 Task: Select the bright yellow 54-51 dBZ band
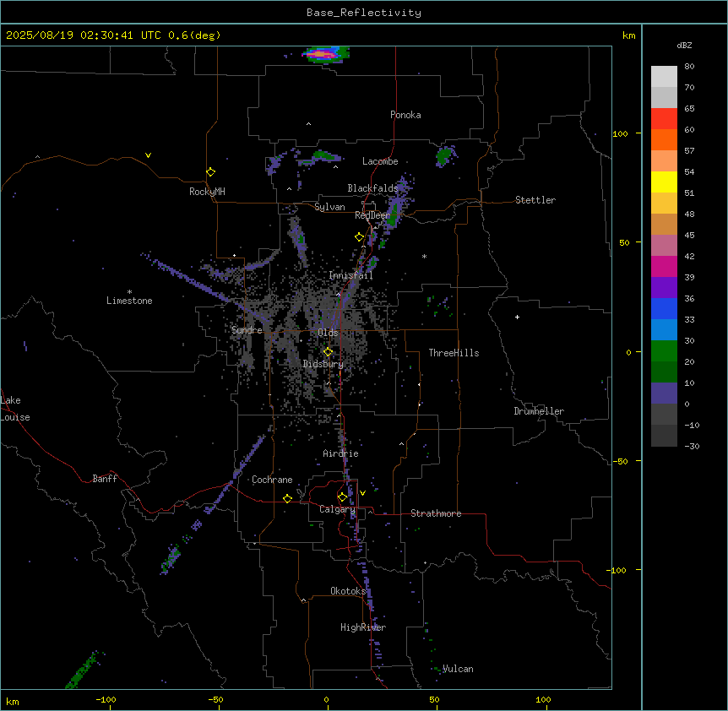[664, 182]
